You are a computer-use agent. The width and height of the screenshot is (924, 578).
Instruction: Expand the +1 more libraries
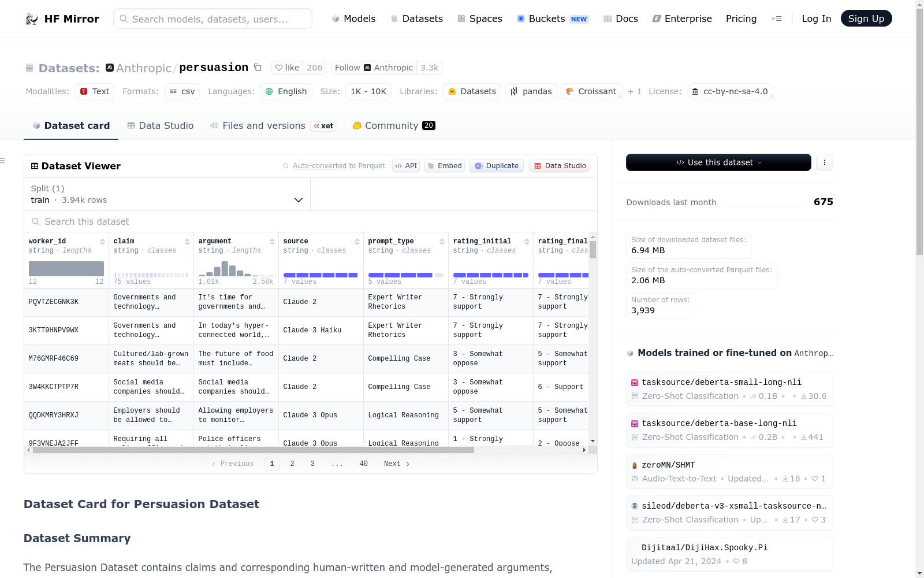coord(634,91)
